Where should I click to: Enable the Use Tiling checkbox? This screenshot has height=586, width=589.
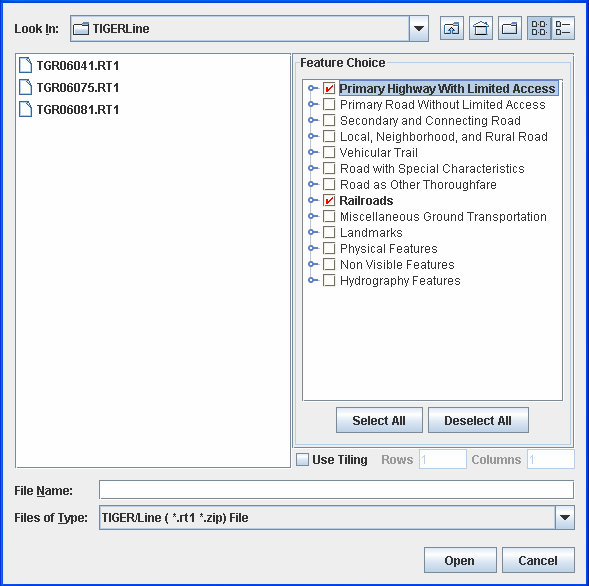(x=302, y=459)
